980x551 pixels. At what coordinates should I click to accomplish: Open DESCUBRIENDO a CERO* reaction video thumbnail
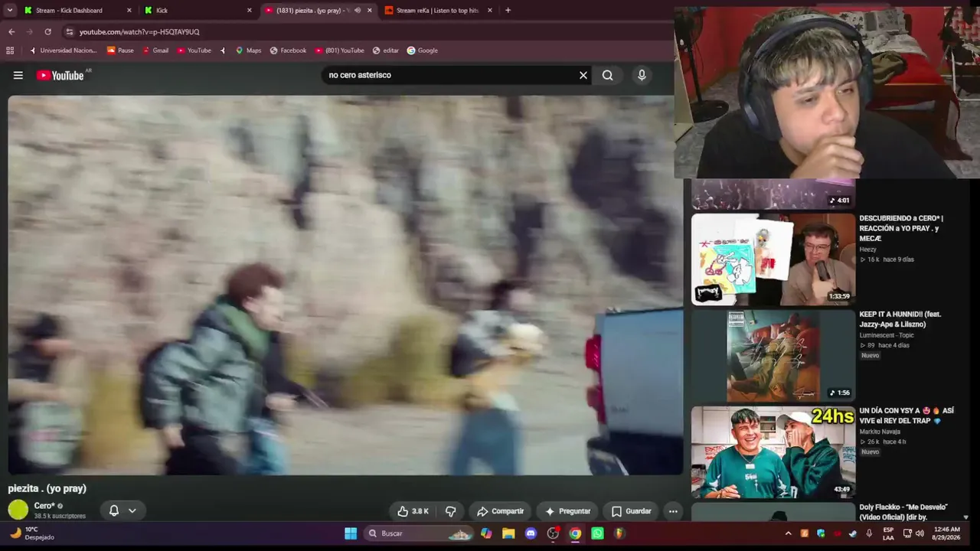click(x=773, y=259)
